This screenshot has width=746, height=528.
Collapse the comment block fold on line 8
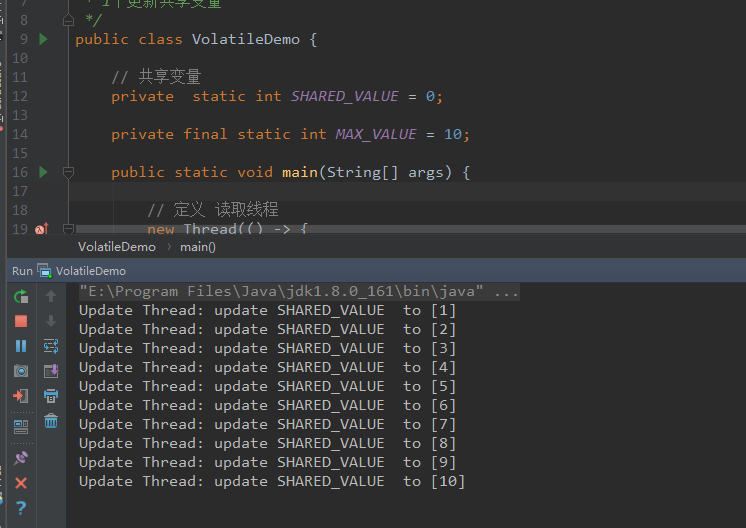pyautogui.click(x=69, y=20)
